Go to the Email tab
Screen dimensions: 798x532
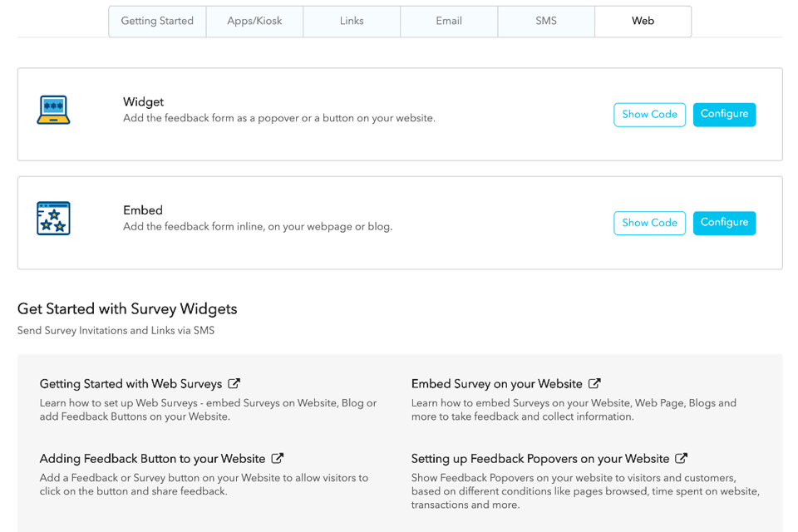tap(449, 22)
